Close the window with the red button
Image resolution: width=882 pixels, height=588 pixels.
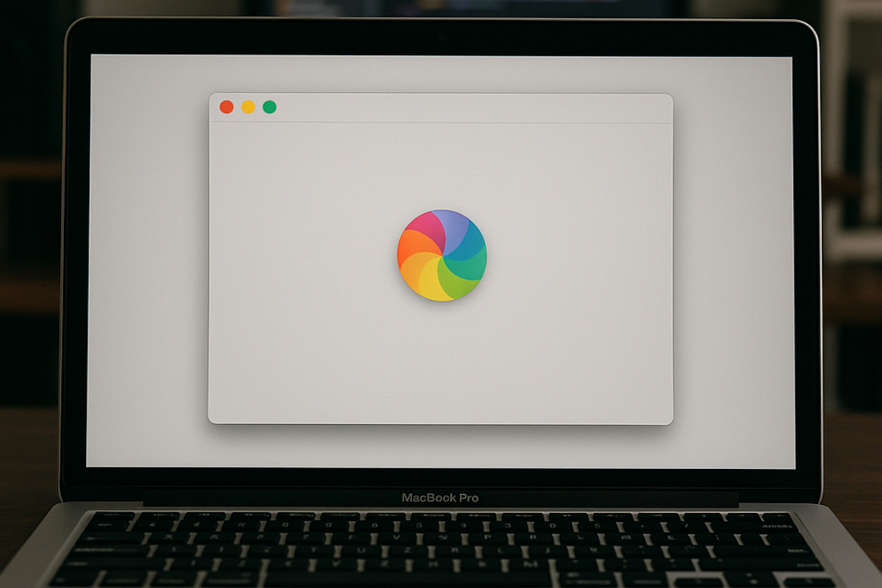[226, 107]
